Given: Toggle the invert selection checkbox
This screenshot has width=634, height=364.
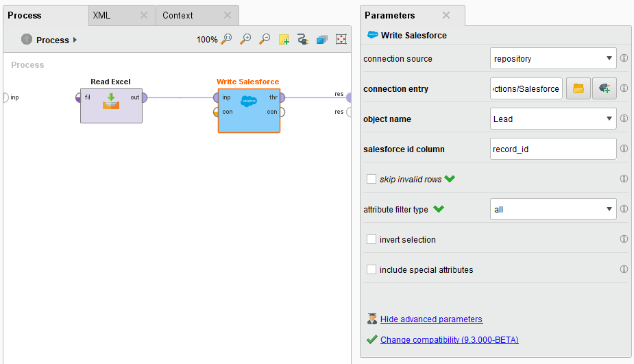Looking at the screenshot, I should 371,239.
